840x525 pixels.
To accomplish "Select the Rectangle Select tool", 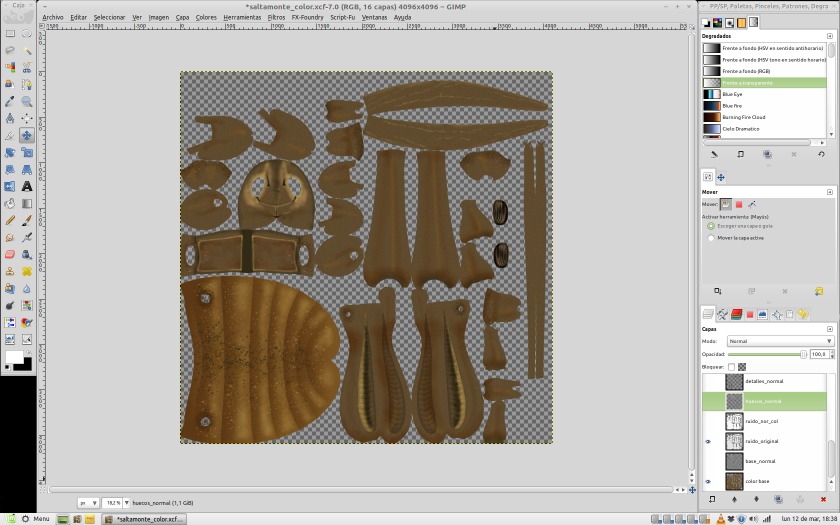I will coord(10,33).
